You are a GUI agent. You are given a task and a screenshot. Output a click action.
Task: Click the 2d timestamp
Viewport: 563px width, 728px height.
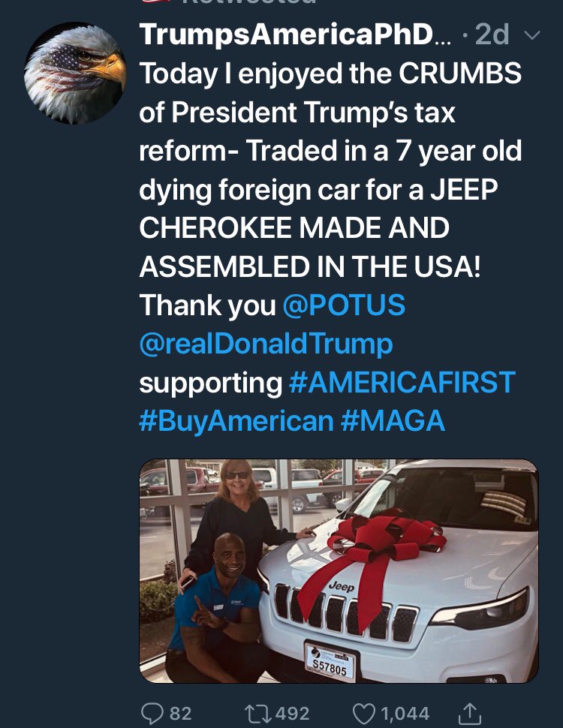492,35
